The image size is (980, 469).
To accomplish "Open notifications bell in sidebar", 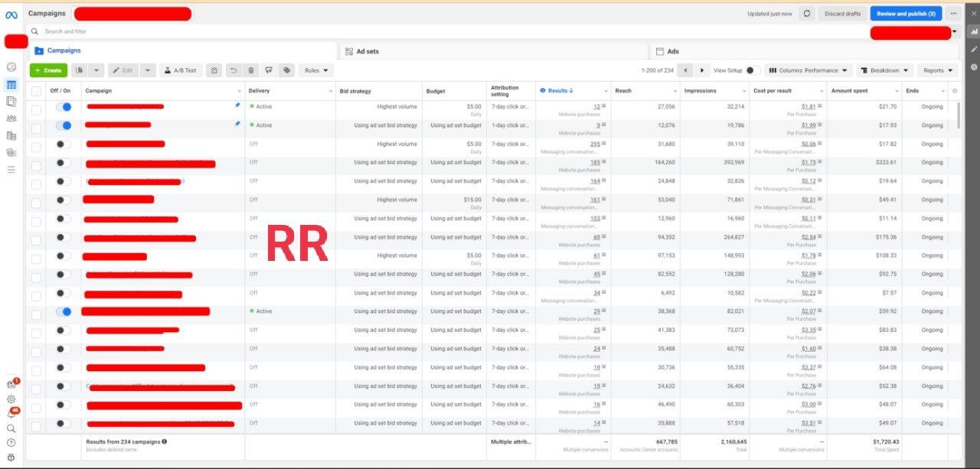I will (x=11, y=414).
